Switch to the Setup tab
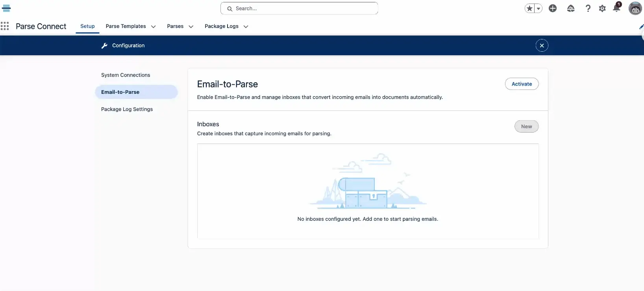Image resolution: width=644 pixels, height=291 pixels. click(87, 26)
